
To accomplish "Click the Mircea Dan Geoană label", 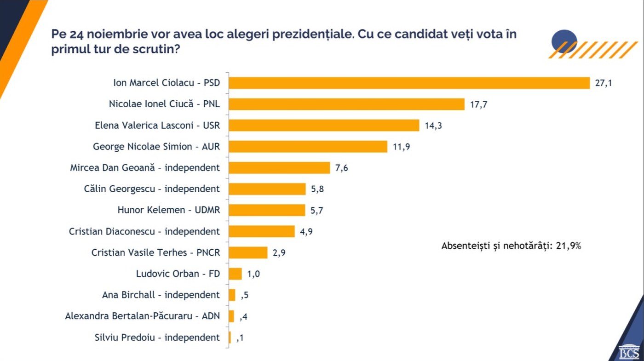I will (145, 168).
